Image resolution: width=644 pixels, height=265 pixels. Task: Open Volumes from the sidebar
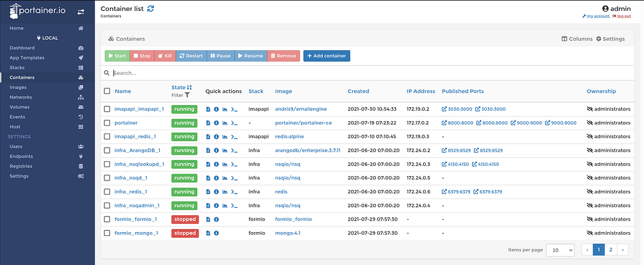[19, 107]
